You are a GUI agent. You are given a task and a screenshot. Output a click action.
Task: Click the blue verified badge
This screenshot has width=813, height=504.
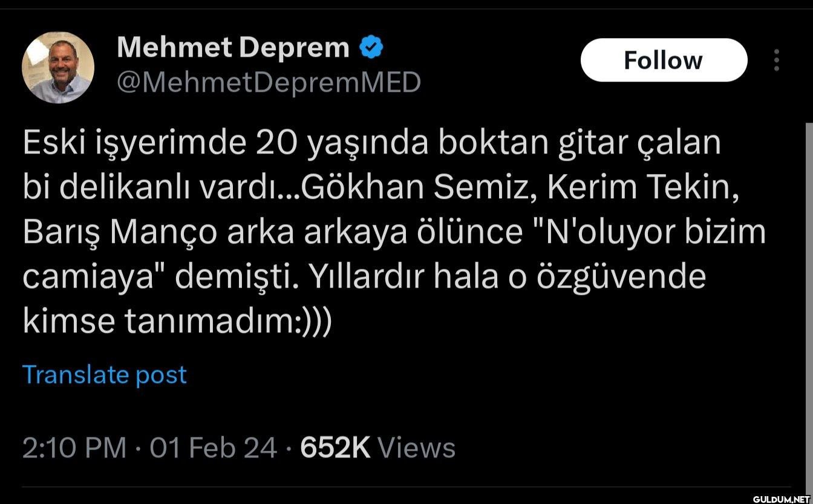[x=371, y=47]
